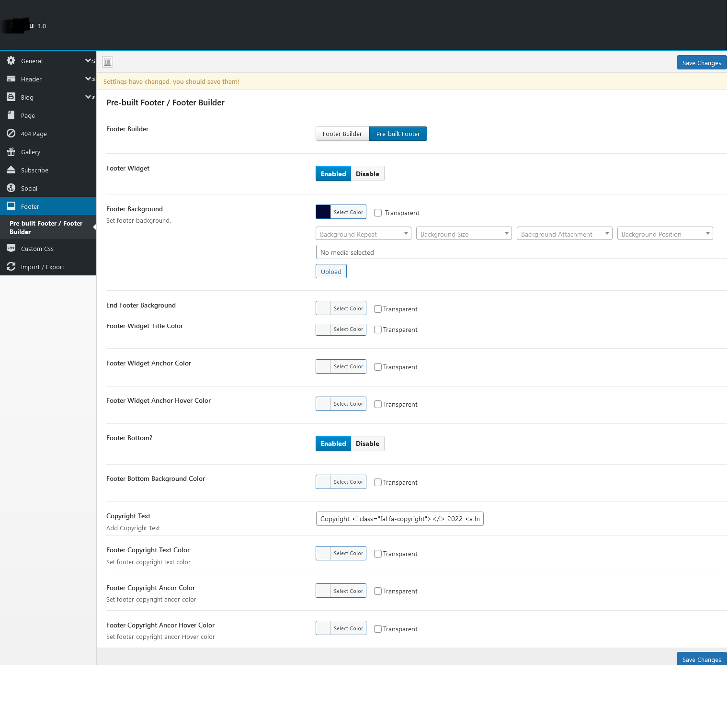Click the General gear icon
This screenshot has height=706, width=728.
click(x=11, y=61)
